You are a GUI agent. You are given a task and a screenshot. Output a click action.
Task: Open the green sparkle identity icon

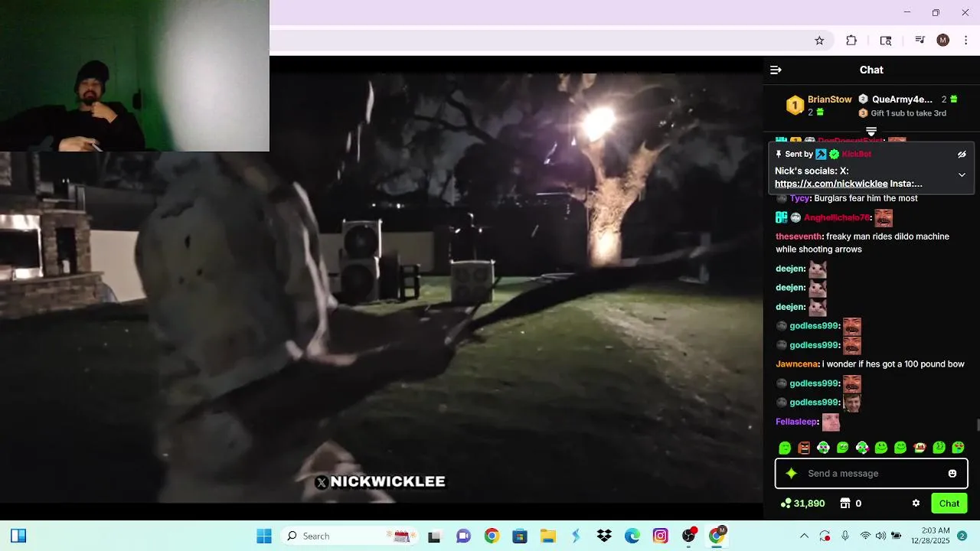tap(792, 474)
